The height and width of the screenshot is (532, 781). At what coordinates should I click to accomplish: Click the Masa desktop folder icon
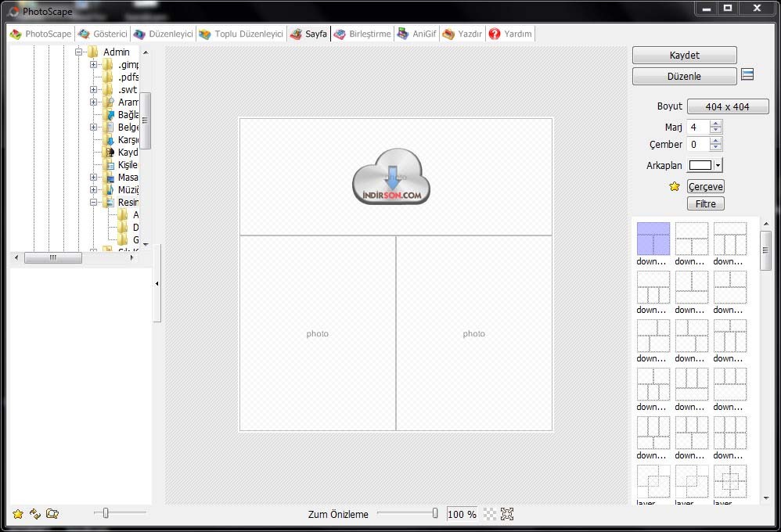click(108, 178)
